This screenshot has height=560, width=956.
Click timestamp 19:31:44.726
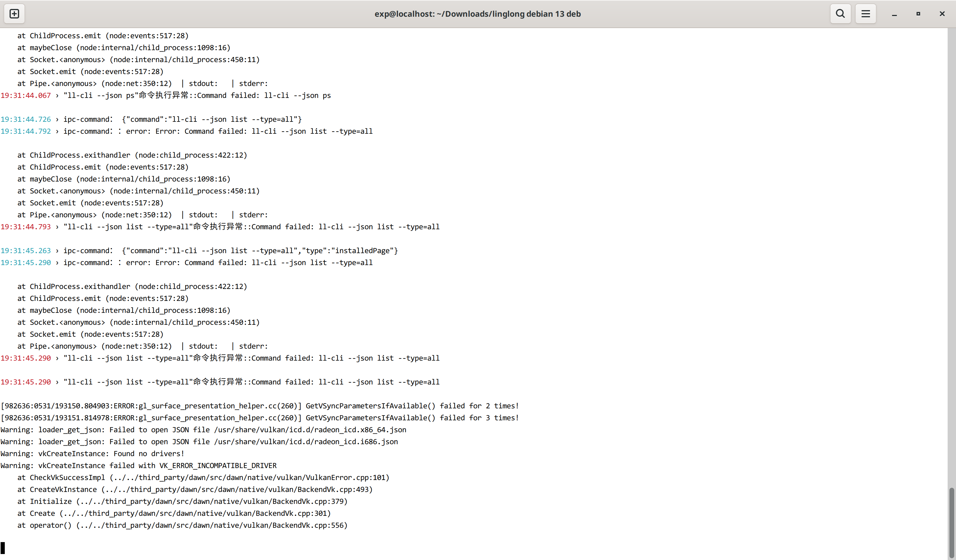click(26, 119)
